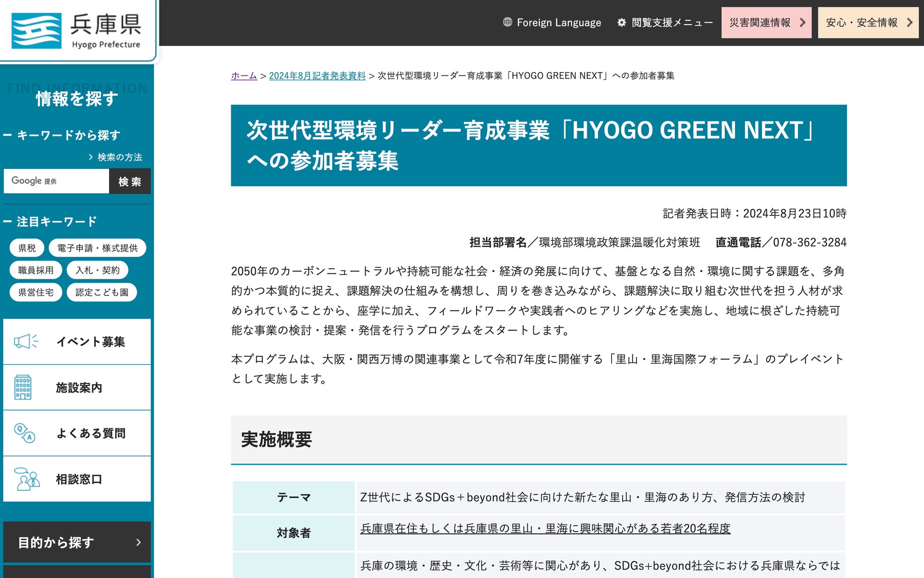Click the Hyogo Prefecture logo
This screenshot has width=924, height=578.
[77, 31]
